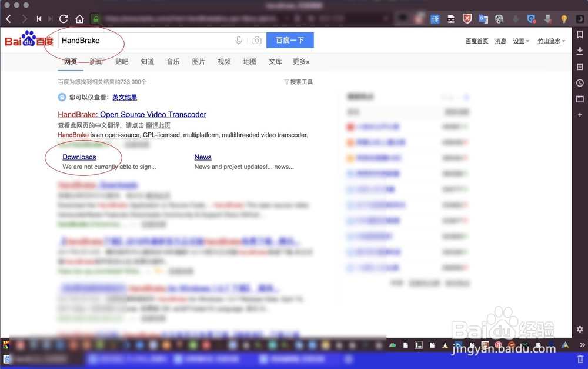Switch to the 新闻 search tab
Screen dimensions: 588x369
[x=95, y=61]
